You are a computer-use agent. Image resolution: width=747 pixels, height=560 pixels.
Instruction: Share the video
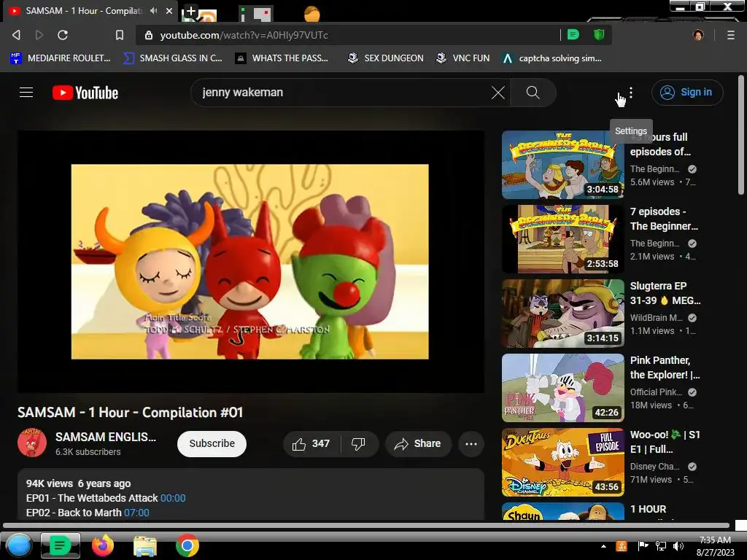pyautogui.click(x=418, y=443)
